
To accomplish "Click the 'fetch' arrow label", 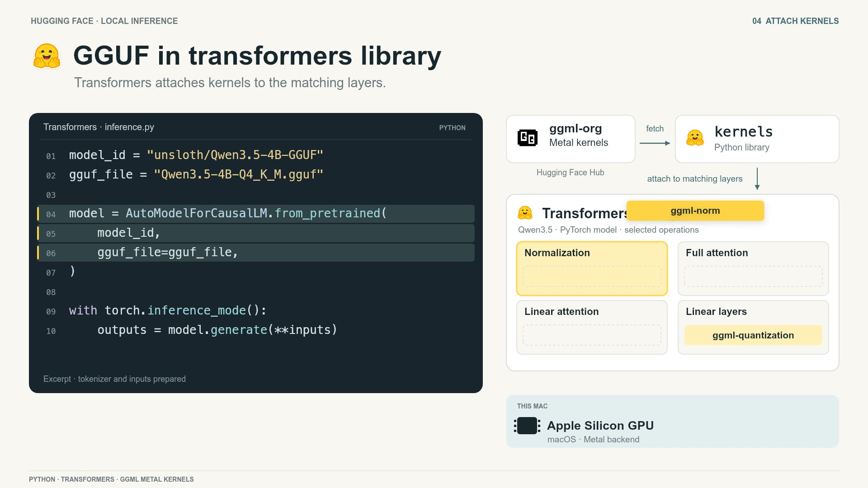I will point(655,129).
